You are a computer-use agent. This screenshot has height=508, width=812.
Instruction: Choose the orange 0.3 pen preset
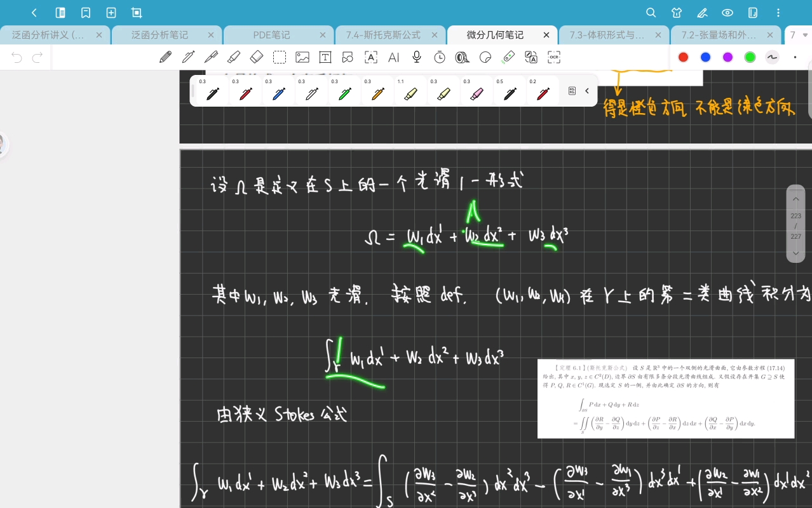tap(377, 91)
